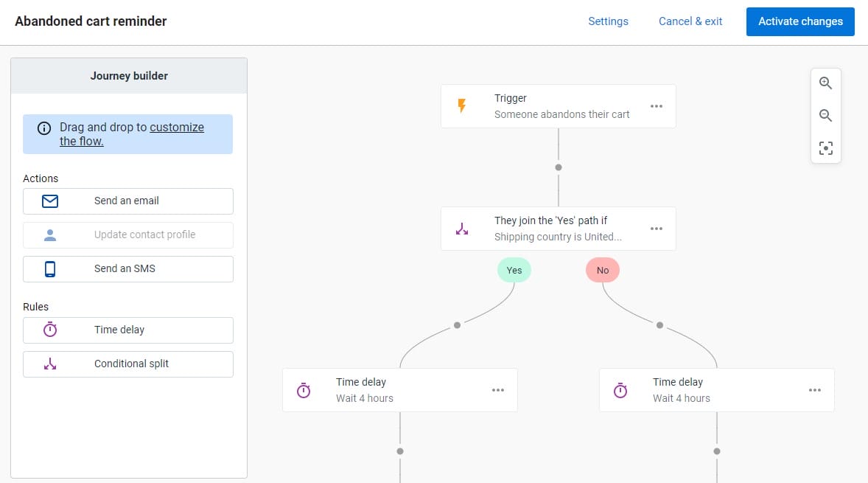Click the Time delay stopwatch icon in sidebar
868x483 pixels.
tap(49, 330)
